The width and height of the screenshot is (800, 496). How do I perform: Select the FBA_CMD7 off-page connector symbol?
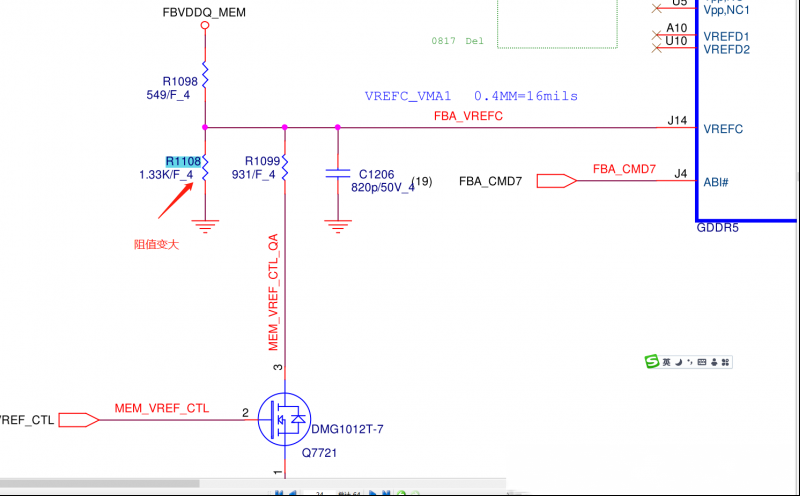point(557,181)
